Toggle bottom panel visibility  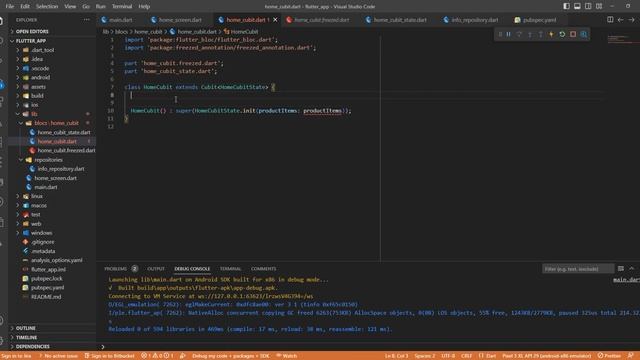pos(577,6)
